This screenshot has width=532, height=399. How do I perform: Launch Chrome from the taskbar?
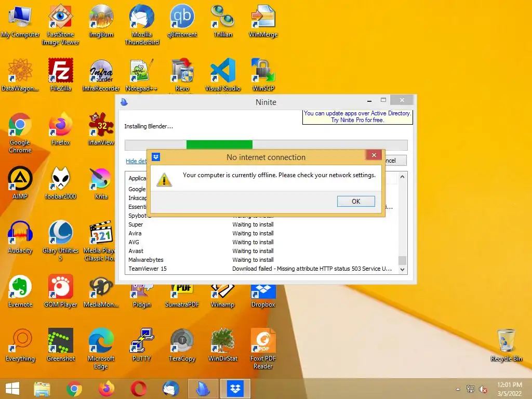[74, 389]
